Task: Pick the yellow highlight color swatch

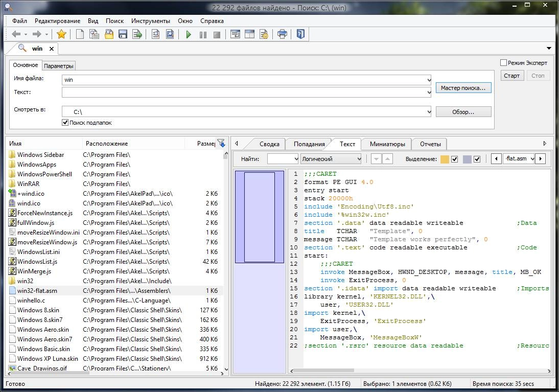Action: [x=445, y=159]
